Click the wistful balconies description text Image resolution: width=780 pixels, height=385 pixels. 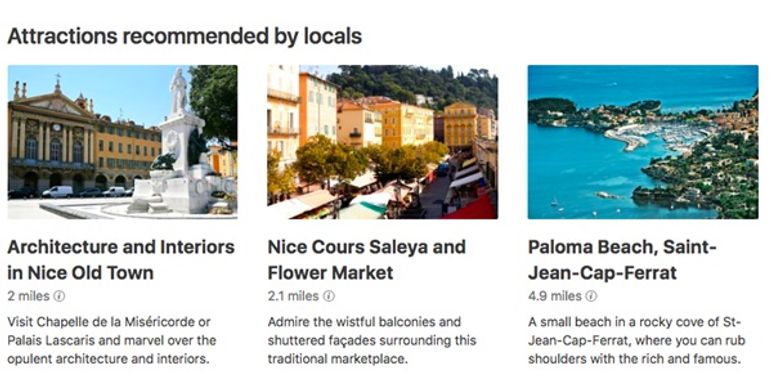pos(372,341)
